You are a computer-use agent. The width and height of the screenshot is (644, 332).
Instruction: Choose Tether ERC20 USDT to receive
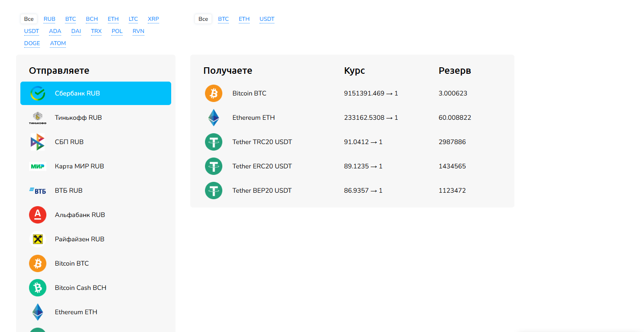click(x=262, y=166)
